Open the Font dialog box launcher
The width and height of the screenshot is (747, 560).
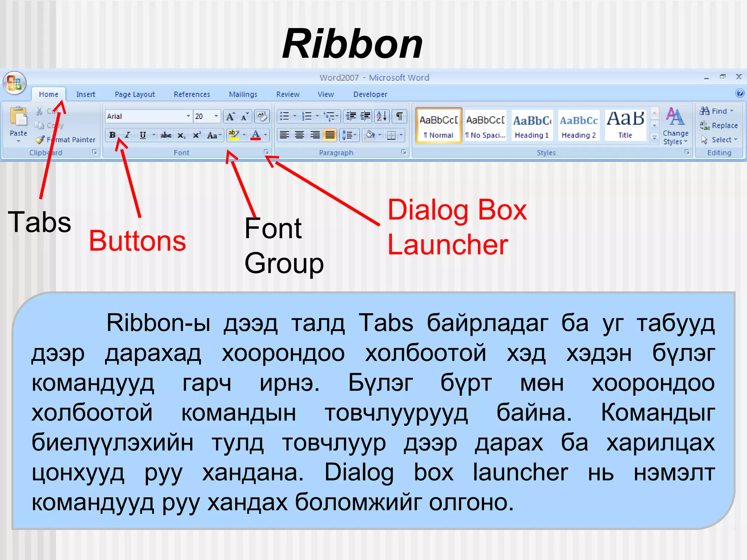[266, 152]
